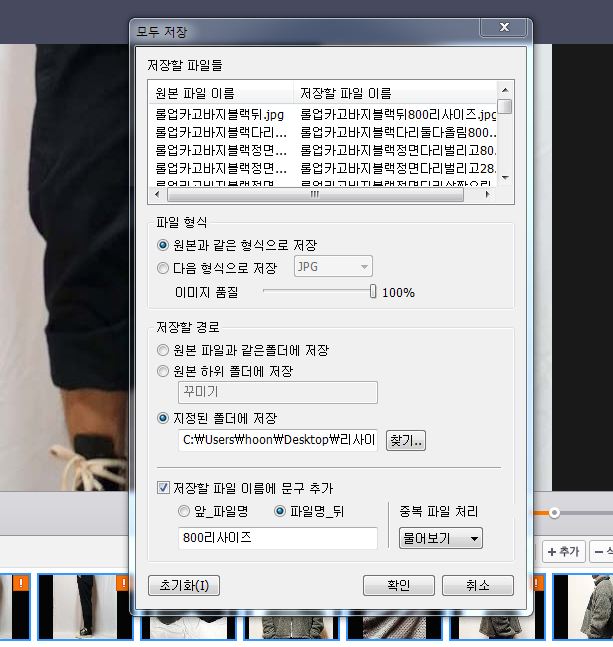Viewport: 613px width, 647px height.
Task: Choose '원본 하위 폴더에 저장' option
Action: (x=163, y=371)
